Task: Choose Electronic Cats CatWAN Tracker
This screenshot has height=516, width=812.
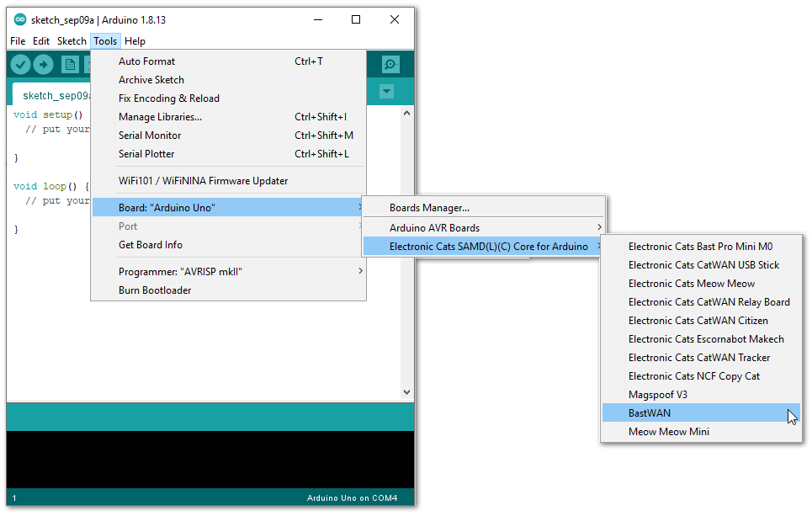Action: (701, 358)
